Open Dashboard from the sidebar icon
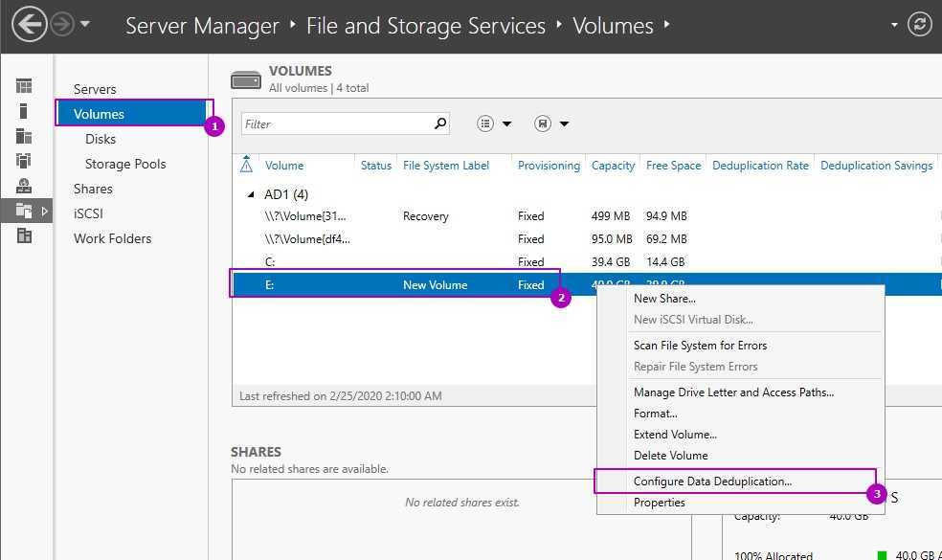 [24, 86]
